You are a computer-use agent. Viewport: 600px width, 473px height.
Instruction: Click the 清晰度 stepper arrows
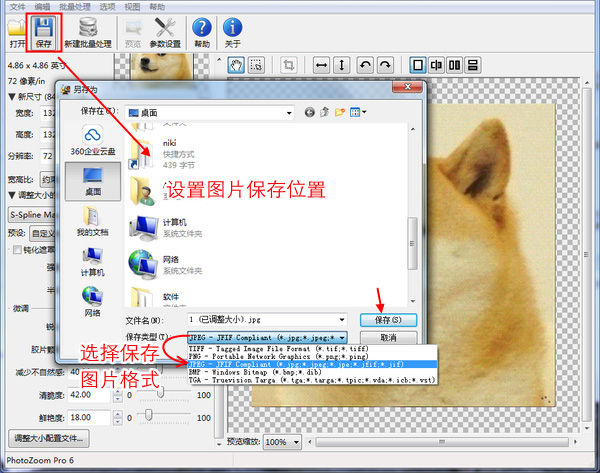tap(118, 395)
